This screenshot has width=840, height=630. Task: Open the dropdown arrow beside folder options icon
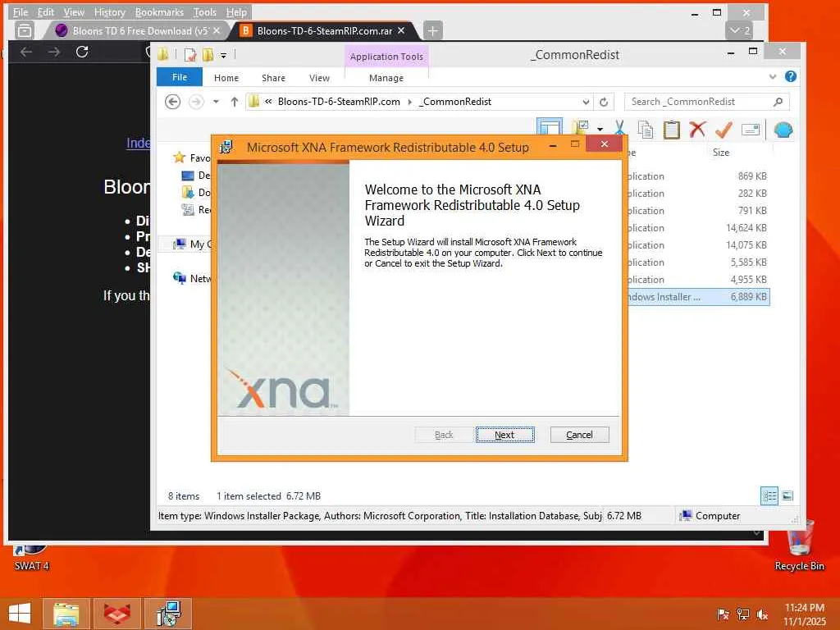(x=600, y=129)
